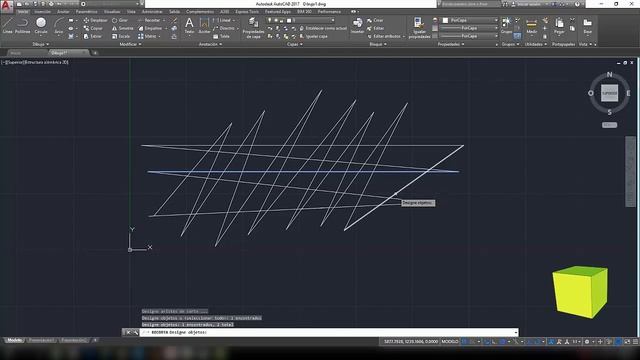Open the workspace switching gear
The width and height of the screenshot is (640, 360).
tap(588, 342)
